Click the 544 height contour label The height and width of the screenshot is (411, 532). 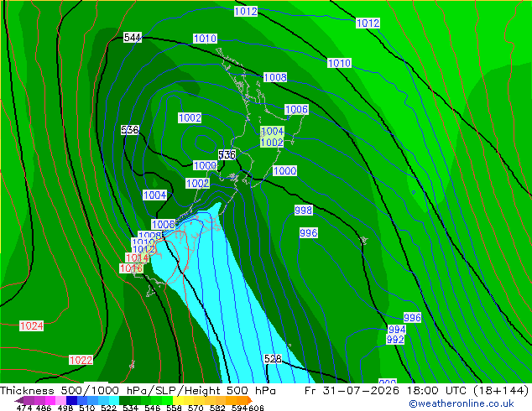[x=133, y=37]
